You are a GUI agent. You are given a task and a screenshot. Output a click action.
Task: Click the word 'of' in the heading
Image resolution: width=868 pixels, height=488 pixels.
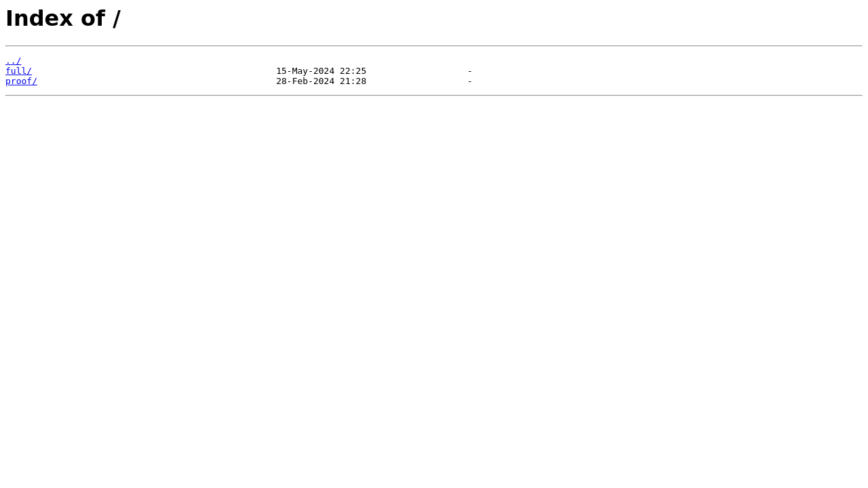pos(93,18)
